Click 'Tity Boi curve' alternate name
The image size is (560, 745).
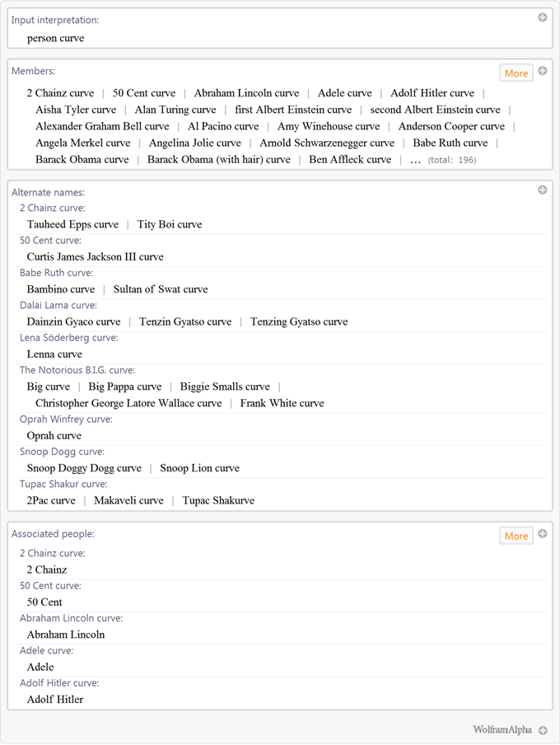[x=170, y=224]
